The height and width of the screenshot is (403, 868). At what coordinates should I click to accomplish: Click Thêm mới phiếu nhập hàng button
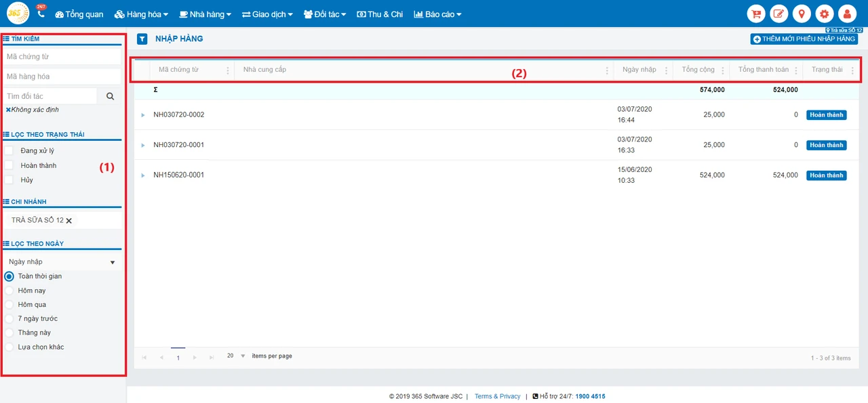(804, 39)
